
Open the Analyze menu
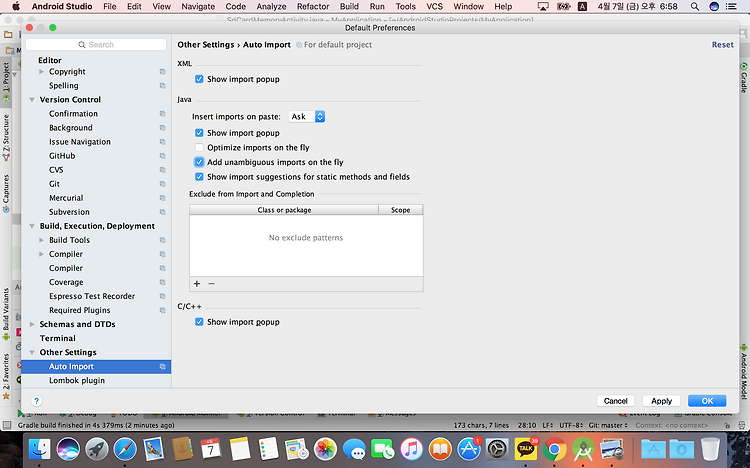click(271, 6)
